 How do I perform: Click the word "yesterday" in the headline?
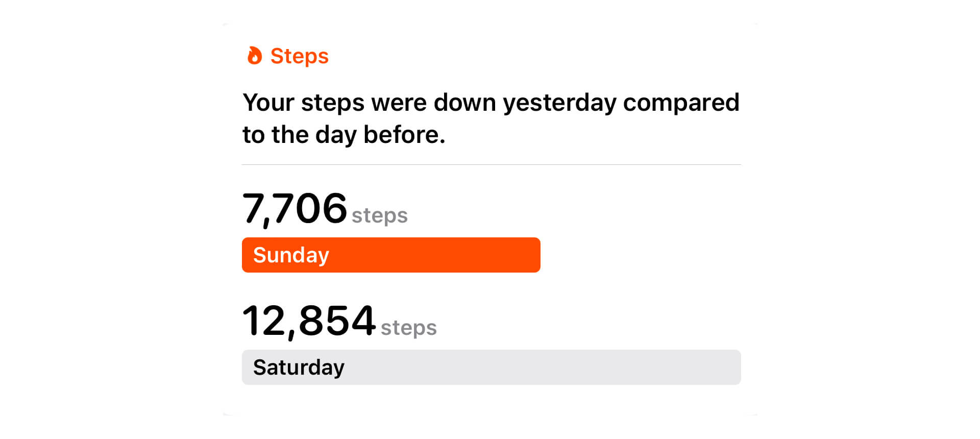tap(559, 103)
